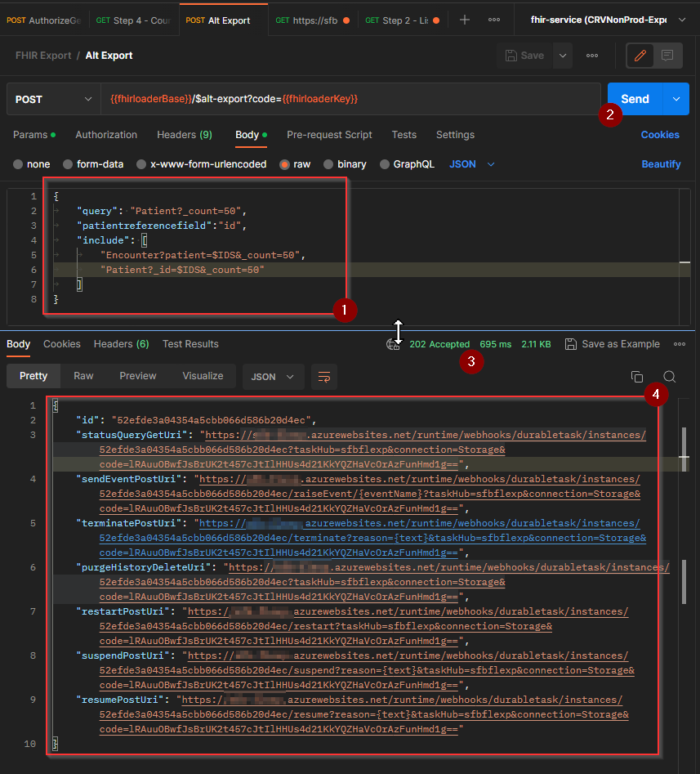Click the network globe icon
The height and width of the screenshot is (774, 700).
(x=393, y=344)
